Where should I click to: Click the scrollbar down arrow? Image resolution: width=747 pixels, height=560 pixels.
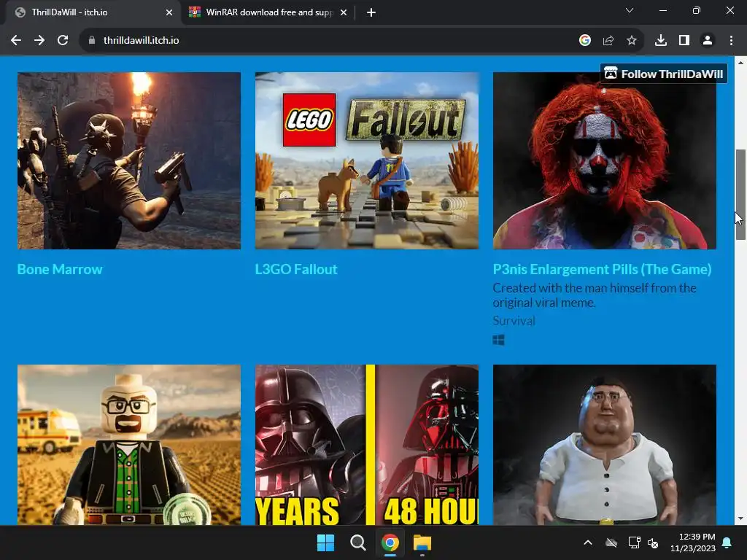[740, 518]
